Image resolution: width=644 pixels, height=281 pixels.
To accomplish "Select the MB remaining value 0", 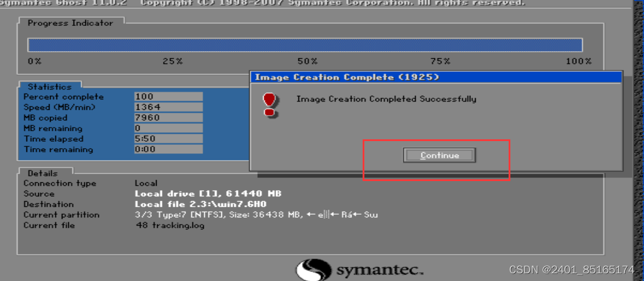I will click(x=168, y=128).
